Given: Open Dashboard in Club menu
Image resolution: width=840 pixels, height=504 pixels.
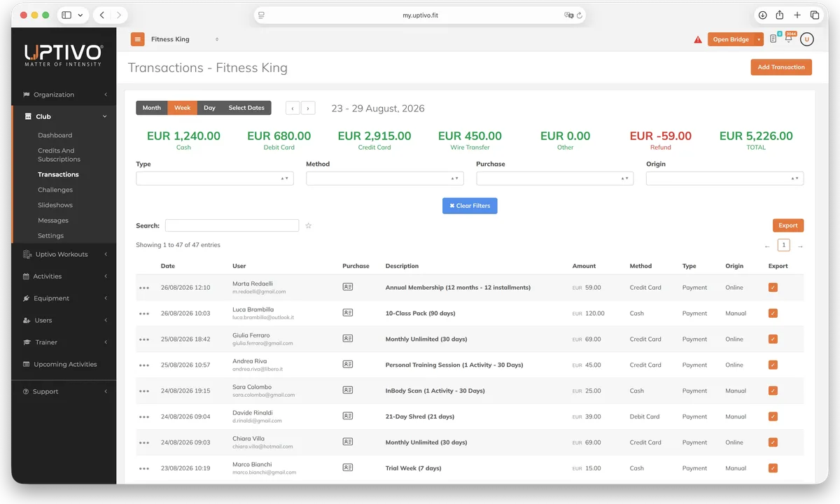Looking at the screenshot, I should click(55, 135).
